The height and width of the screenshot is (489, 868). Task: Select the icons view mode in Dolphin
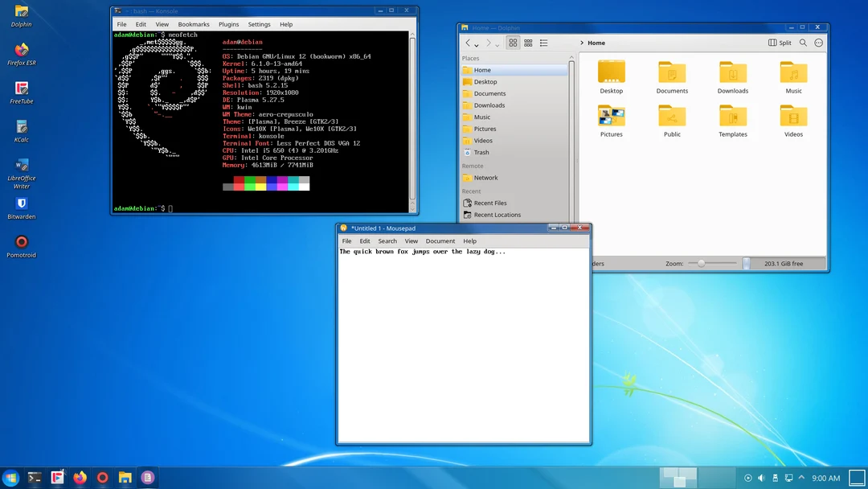[513, 43]
